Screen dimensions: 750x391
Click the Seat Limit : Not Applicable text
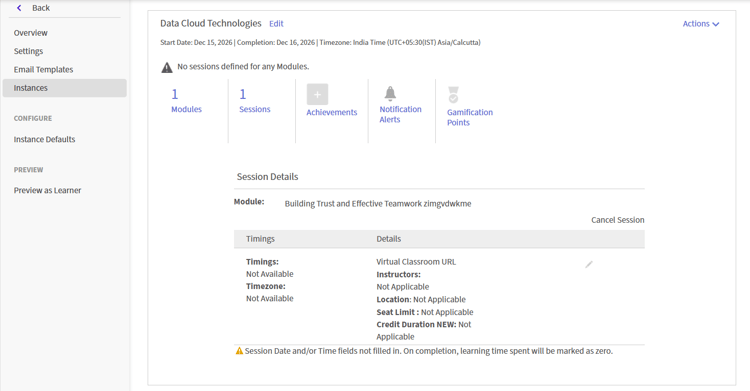[425, 312]
